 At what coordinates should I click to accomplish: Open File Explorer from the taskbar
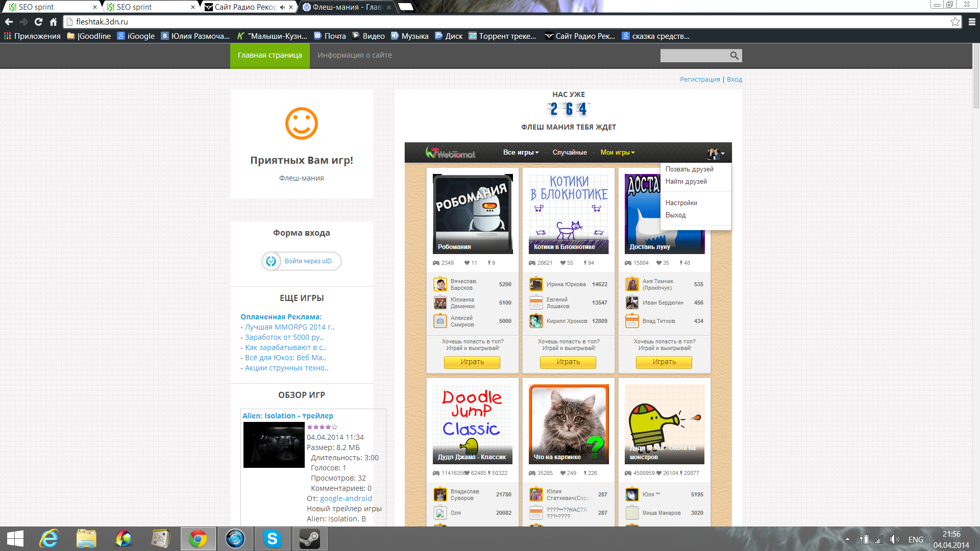(x=86, y=539)
